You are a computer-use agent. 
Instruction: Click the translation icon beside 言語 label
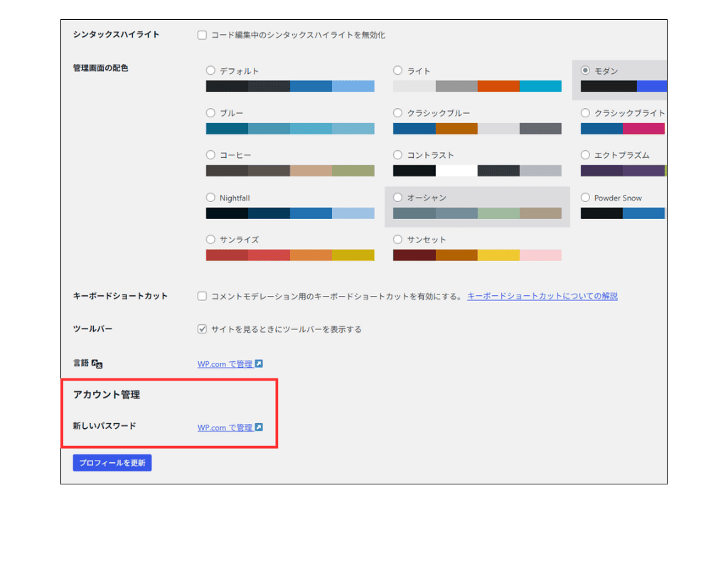coord(97,363)
